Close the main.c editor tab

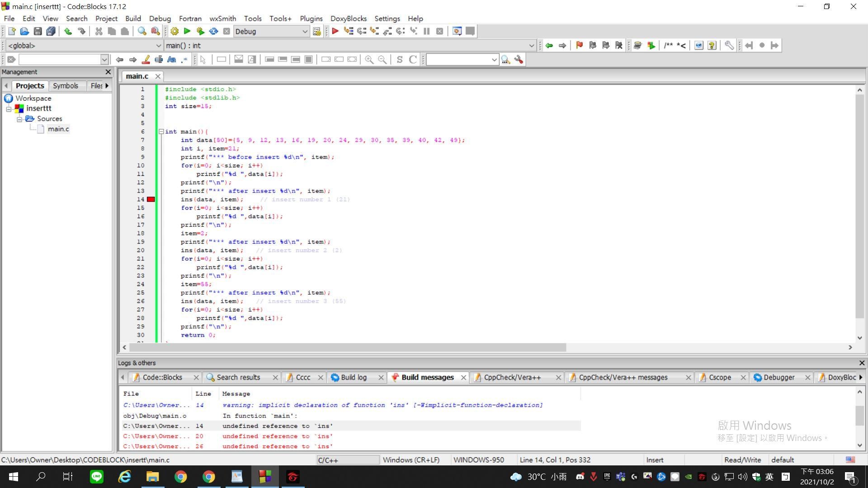tap(158, 76)
